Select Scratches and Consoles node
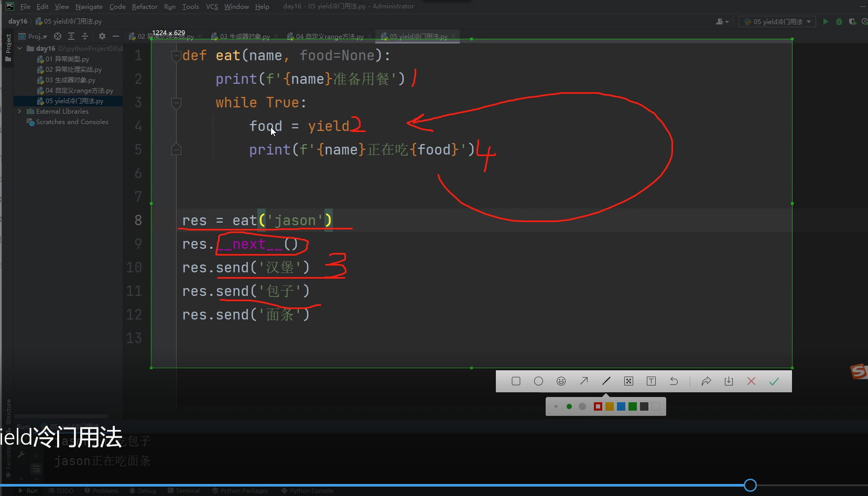 [68, 122]
